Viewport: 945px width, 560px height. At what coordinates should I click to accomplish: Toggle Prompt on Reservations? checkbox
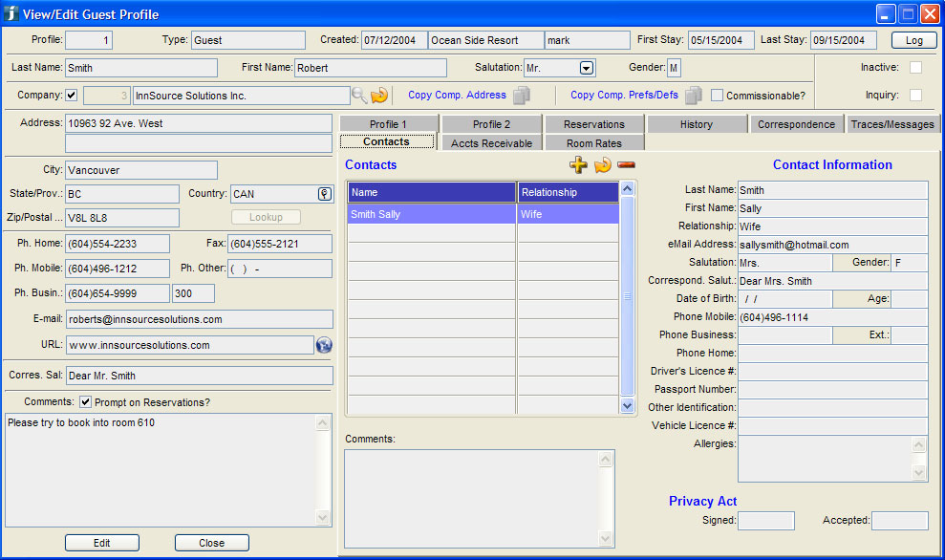pos(86,402)
